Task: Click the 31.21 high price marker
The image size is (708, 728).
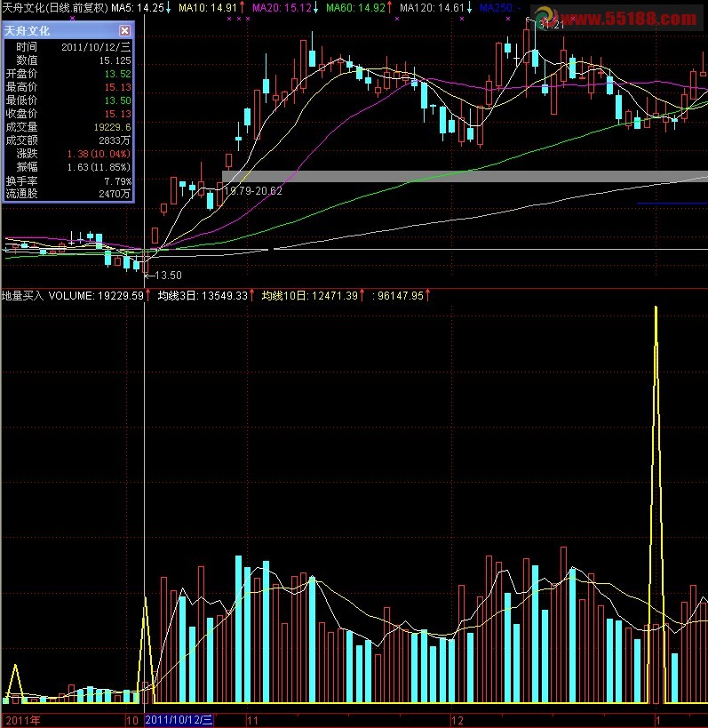Action: pos(553,25)
